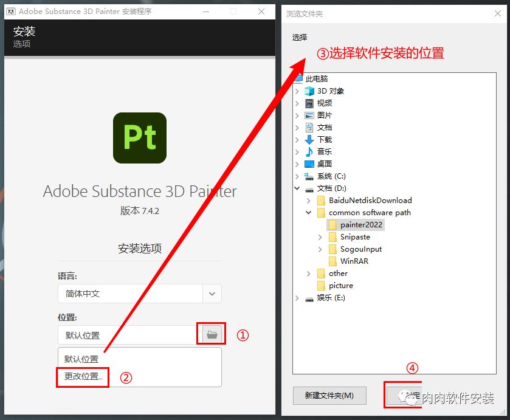The height and width of the screenshot is (420, 510).
Task: Click the WinRAR folder icon
Action: click(x=333, y=261)
